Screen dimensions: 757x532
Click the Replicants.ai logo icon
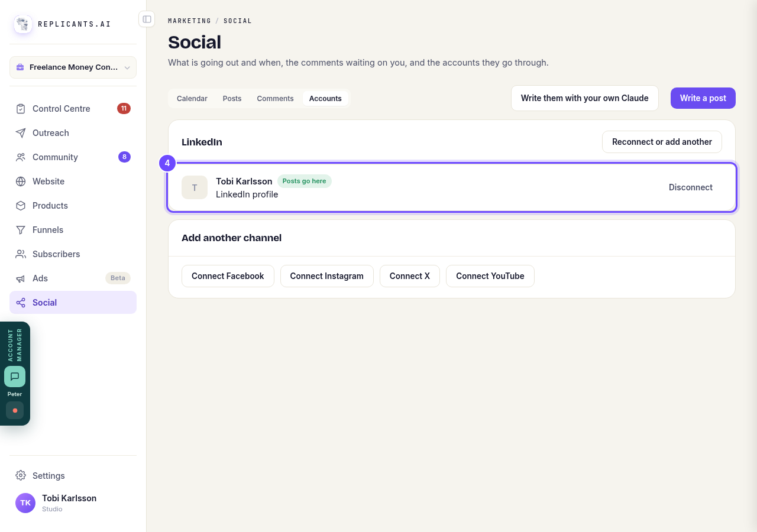point(23,24)
